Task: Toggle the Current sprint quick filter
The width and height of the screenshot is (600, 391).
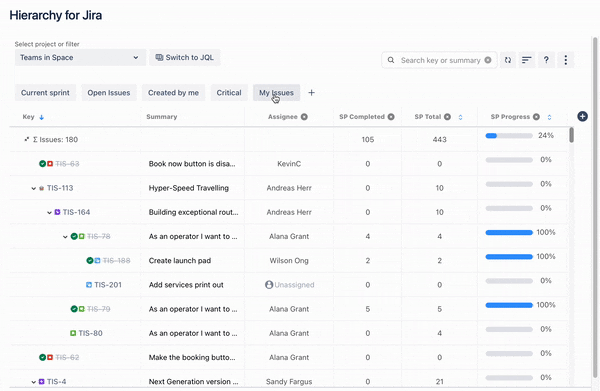Action: pyautogui.click(x=45, y=93)
